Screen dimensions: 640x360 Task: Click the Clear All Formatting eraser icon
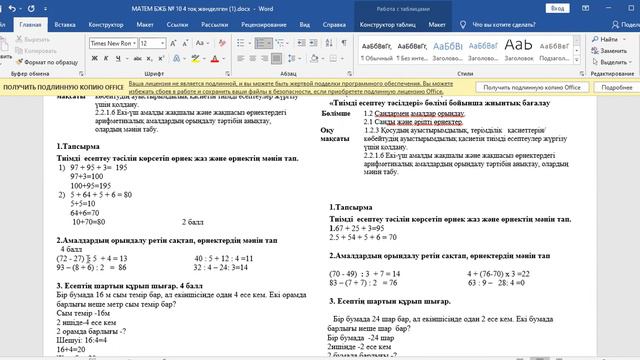tap(222, 43)
